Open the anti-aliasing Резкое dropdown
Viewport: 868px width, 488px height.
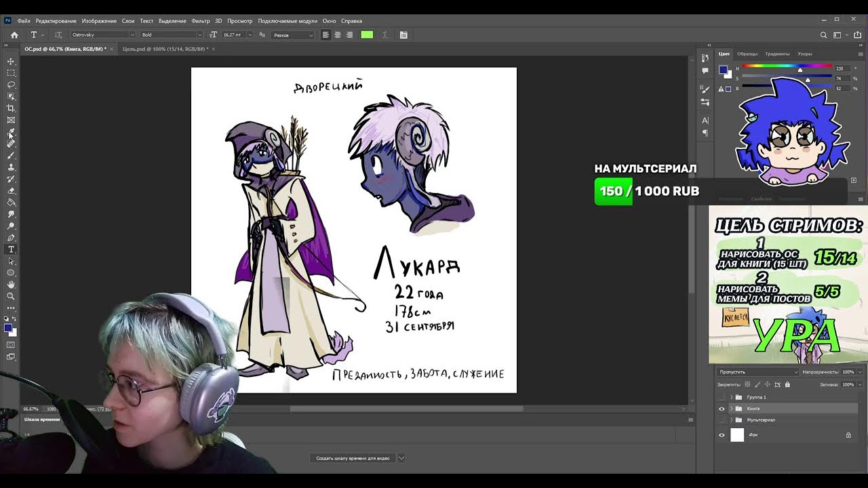[x=293, y=35]
